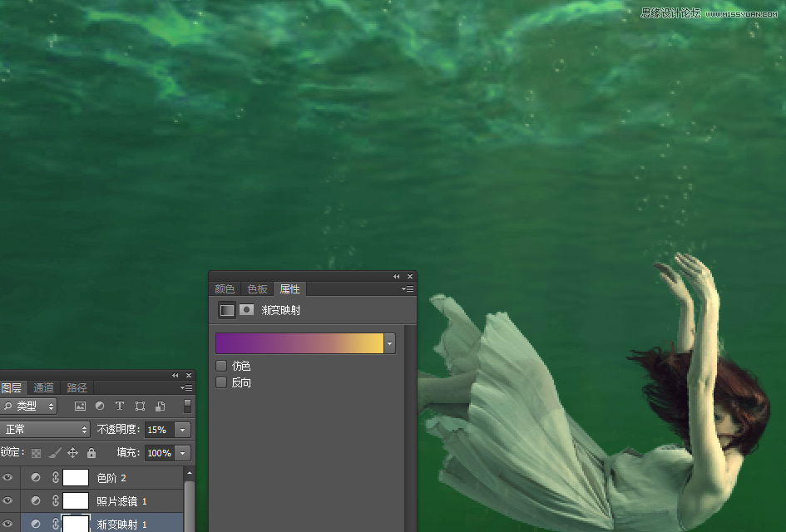The height and width of the screenshot is (532, 786).
Task: Open the 填充 fill slider arrow
Action: click(182, 453)
